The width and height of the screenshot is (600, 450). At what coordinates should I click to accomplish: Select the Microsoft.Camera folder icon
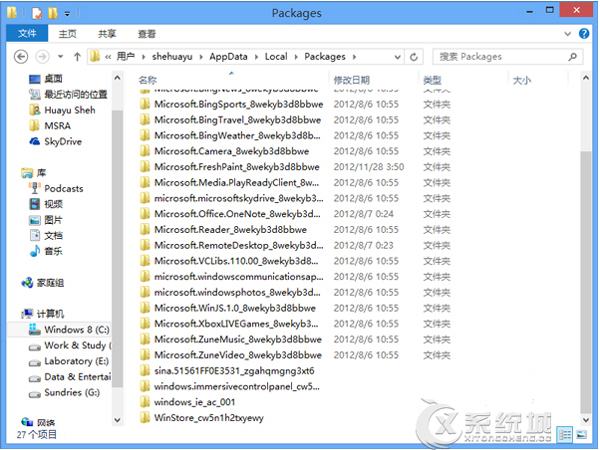point(145,151)
